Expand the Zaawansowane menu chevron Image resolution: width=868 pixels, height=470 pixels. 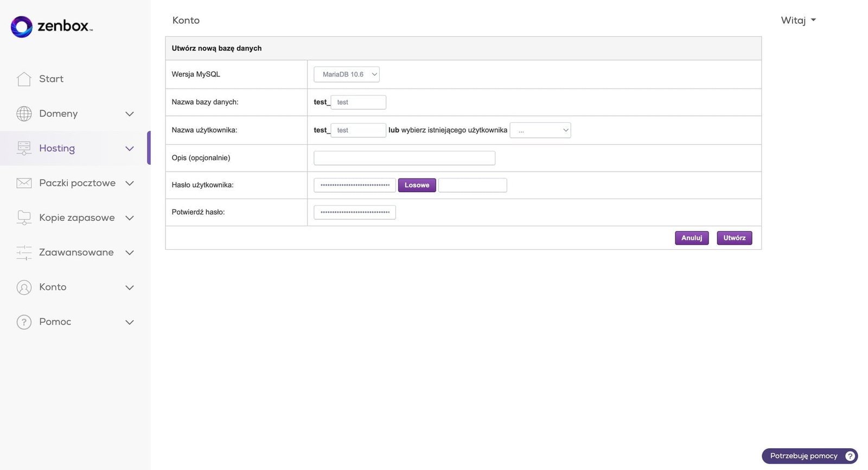[130, 252]
